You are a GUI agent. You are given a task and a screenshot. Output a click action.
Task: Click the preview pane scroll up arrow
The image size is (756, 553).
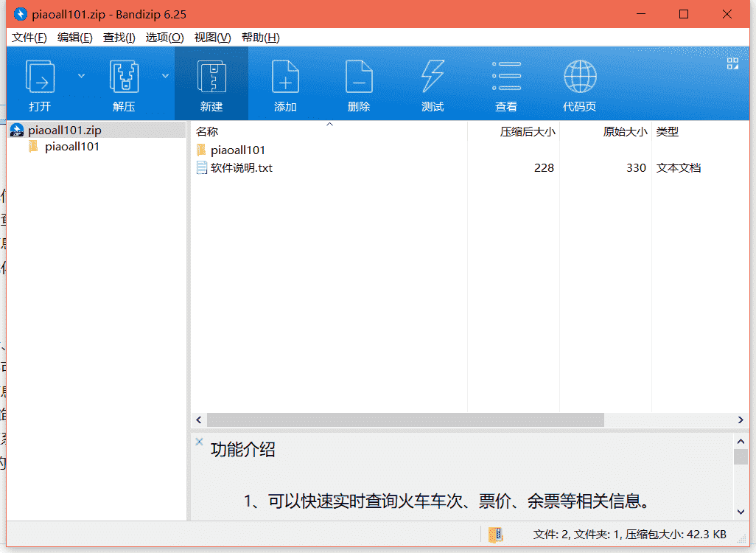(741, 441)
